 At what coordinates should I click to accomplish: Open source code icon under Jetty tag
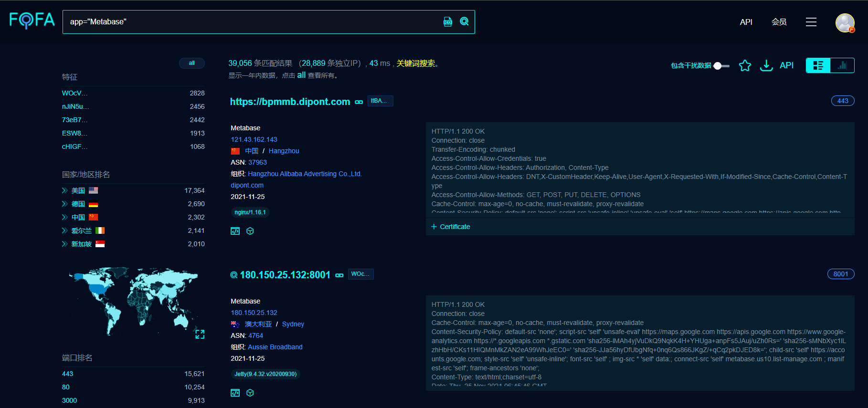click(235, 393)
